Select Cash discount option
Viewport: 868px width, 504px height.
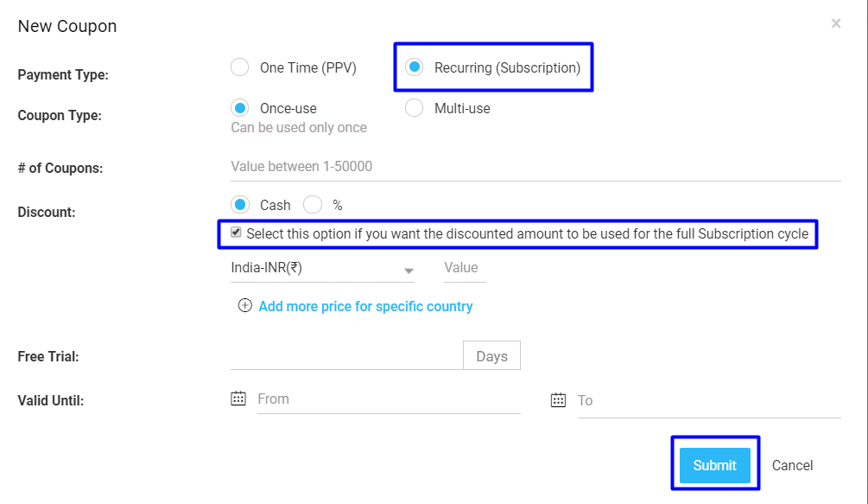click(240, 204)
